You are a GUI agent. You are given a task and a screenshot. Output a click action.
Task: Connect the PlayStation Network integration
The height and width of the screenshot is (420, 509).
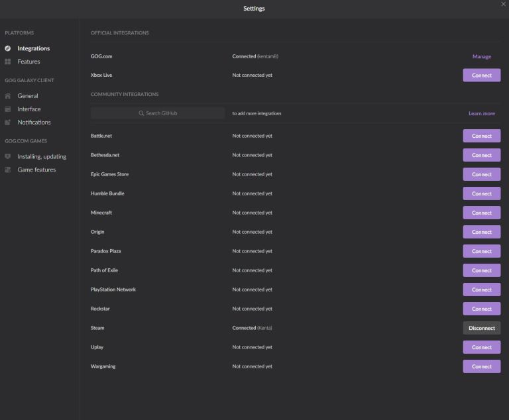click(482, 289)
